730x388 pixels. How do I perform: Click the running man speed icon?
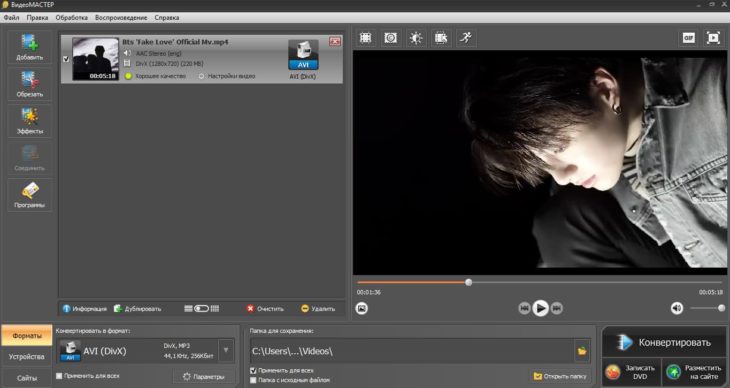(466, 38)
